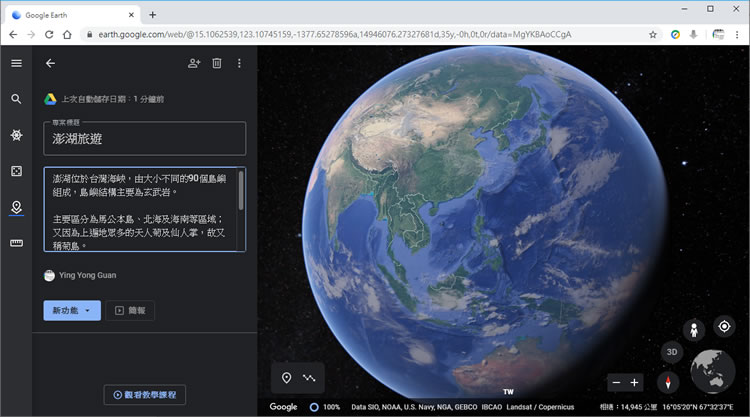750x417 pixels.
Task: Open the Projects pin icon
Action: coord(16,207)
